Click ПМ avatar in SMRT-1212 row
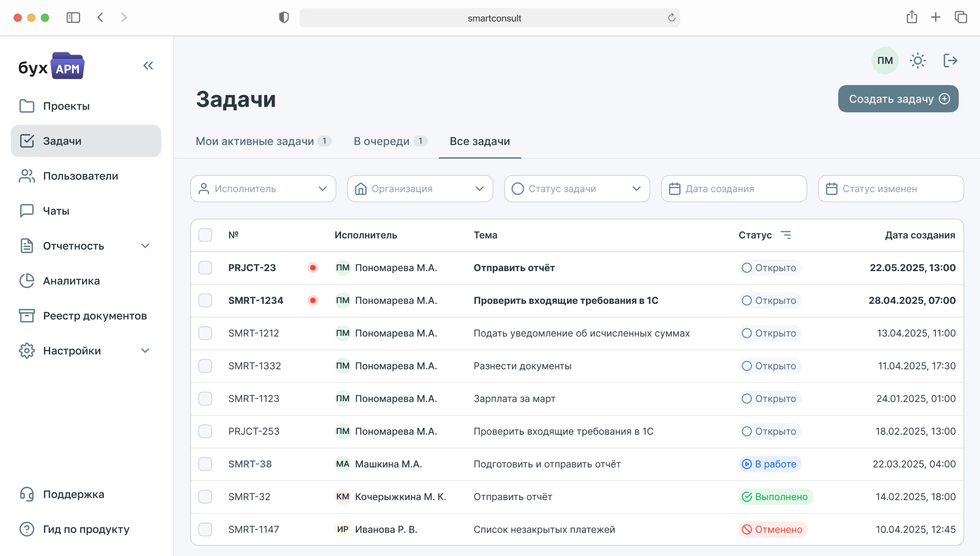This screenshot has width=980, height=556. coord(343,333)
